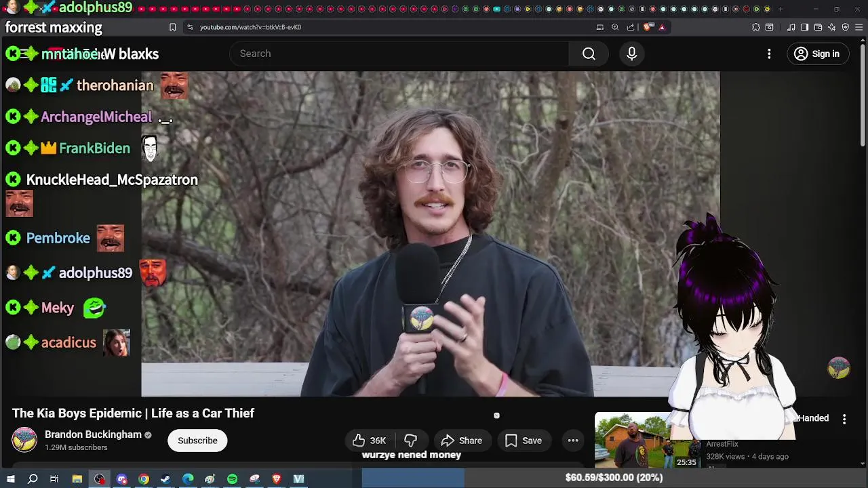Viewport: 868px width, 488px height.
Task: Open Task View on taskbar
Action: point(54,479)
